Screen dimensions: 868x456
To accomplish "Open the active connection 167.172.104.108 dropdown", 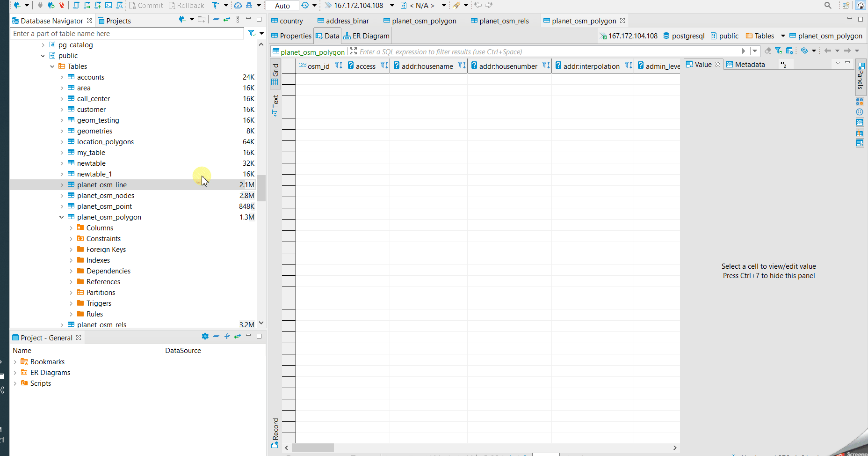I will click(x=392, y=5).
